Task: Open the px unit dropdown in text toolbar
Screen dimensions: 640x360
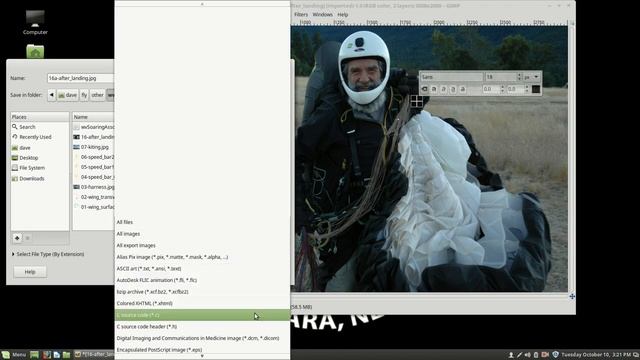Action: click(x=532, y=77)
